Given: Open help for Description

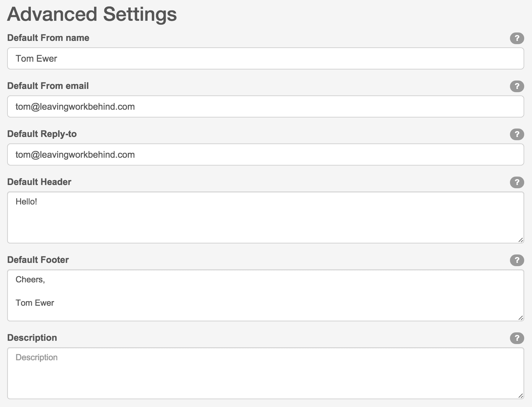Looking at the screenshot, I should coord(516,338).
